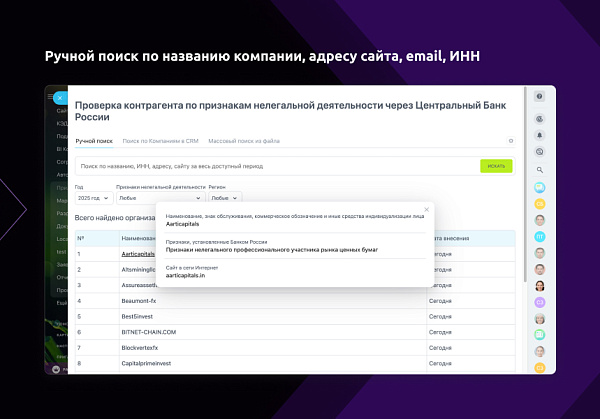Open the search magnifier in right sidebar

coord(540,170)
